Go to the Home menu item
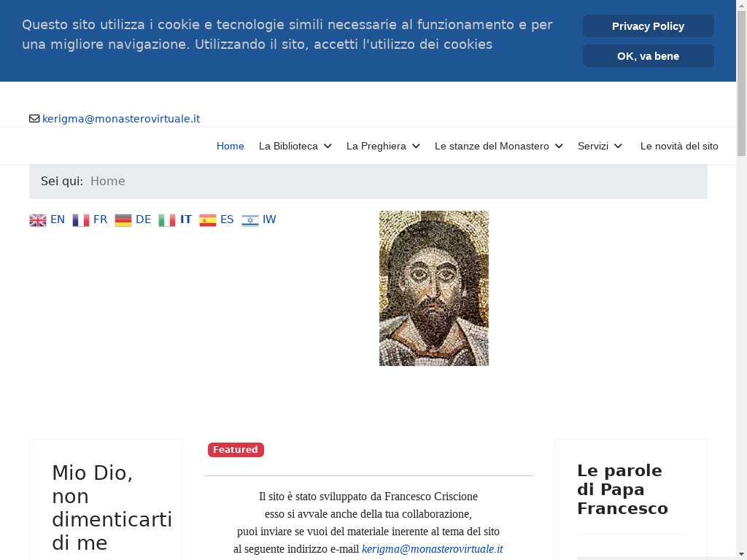This screenshot has width=747, height=560. pos(230,146)
